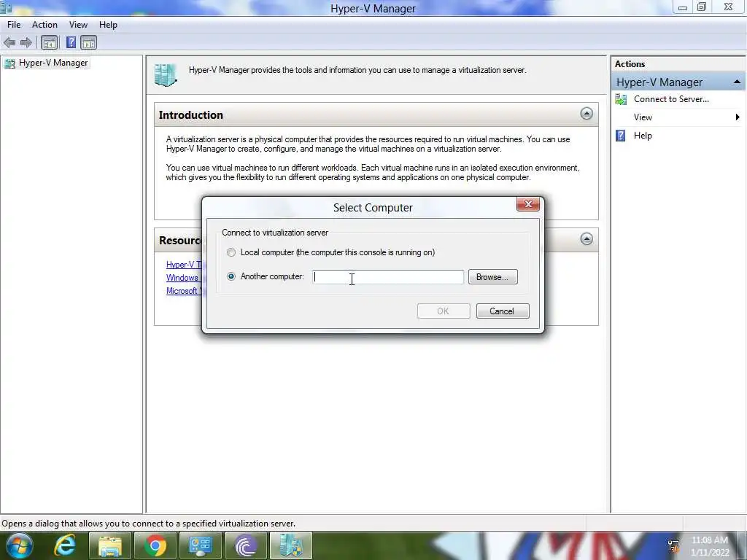The width and height of the screenshot is (747, 560).
Task: Switch to Hyper-V Manager taskbar button
Action: pyautogui.click(x=291, y=545)
